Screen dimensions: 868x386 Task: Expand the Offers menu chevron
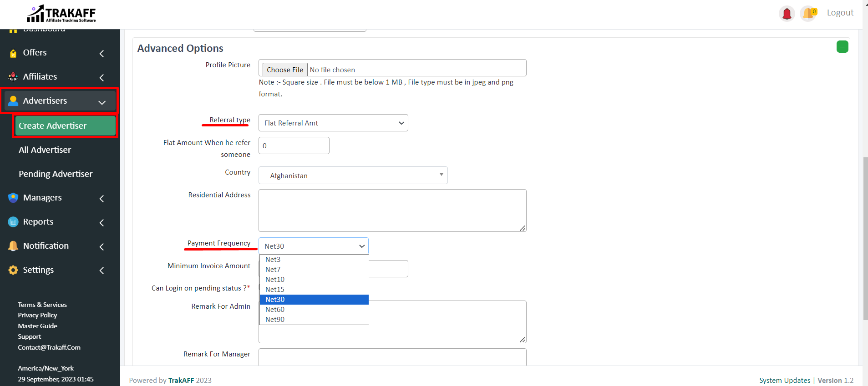tap(102, 54)
